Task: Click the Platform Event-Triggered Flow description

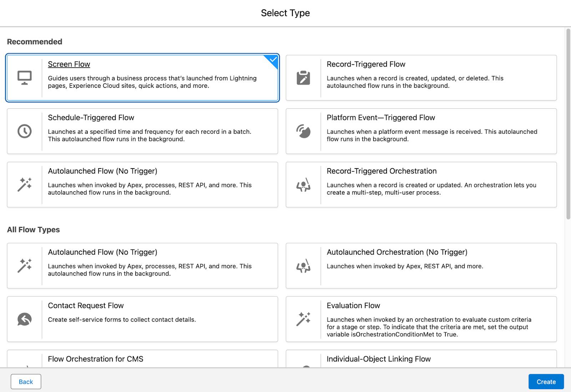Action: [x=432, y=135]
